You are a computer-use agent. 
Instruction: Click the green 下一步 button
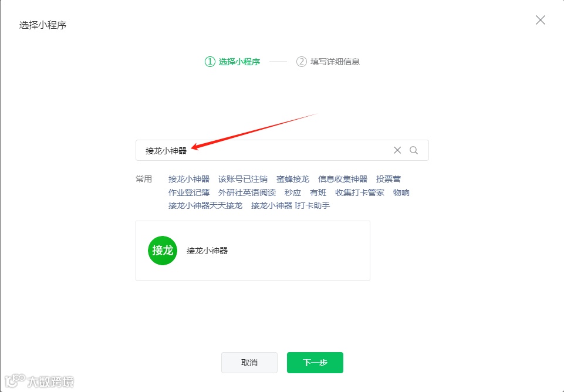tap(315, 363)
